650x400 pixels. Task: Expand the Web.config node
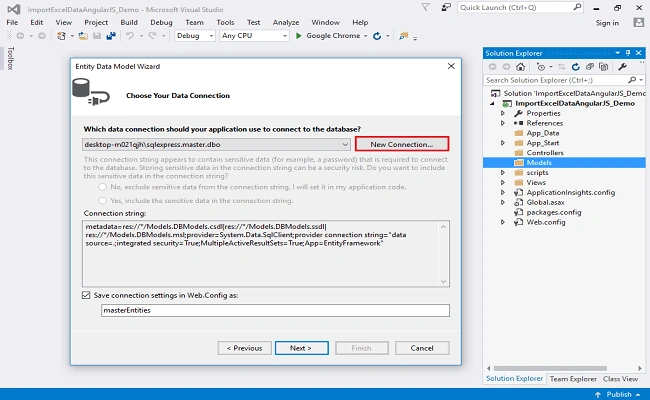(x=503, y=222)
